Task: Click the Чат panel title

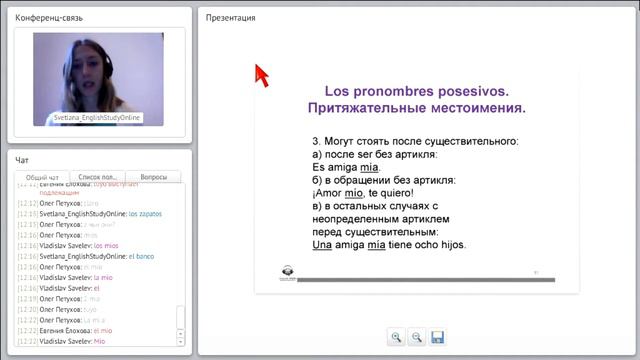Action: pos(22,160)
